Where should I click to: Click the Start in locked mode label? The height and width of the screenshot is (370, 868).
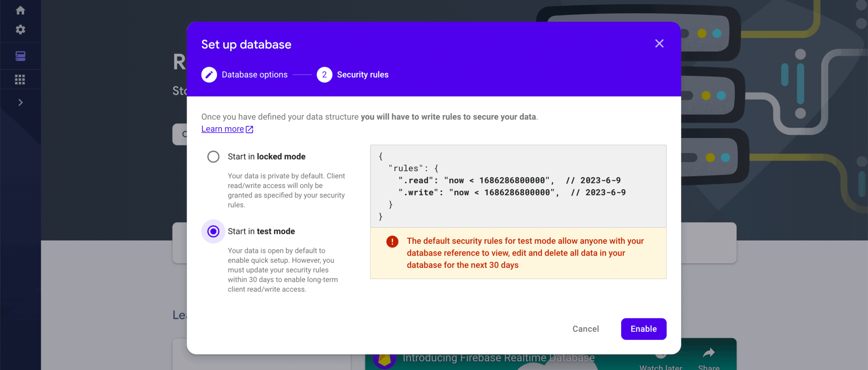pyautogui.click(x=267, y=157)
